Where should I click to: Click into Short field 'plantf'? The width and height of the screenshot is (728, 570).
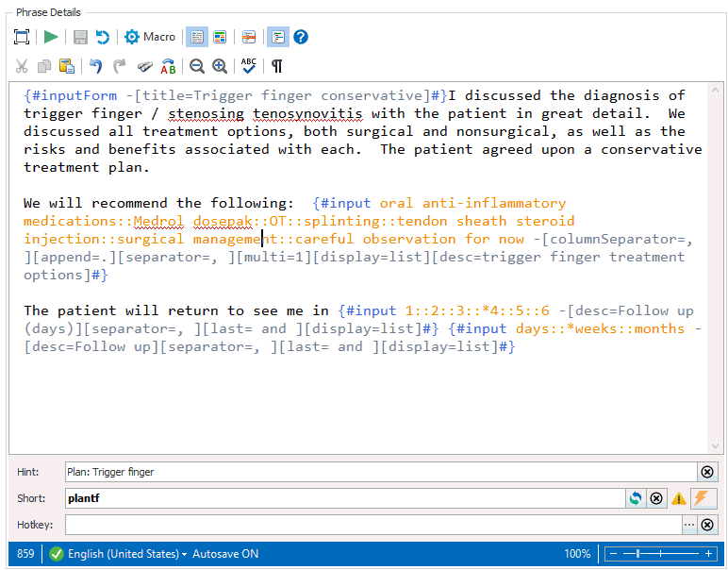click(x=345, y=498)
